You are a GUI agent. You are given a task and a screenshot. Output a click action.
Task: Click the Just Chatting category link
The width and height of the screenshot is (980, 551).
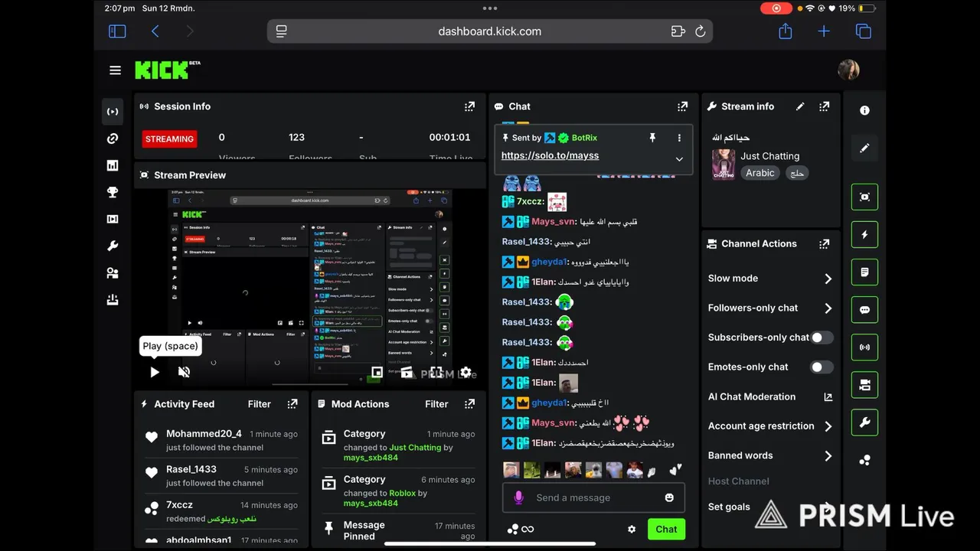(415, 448)
